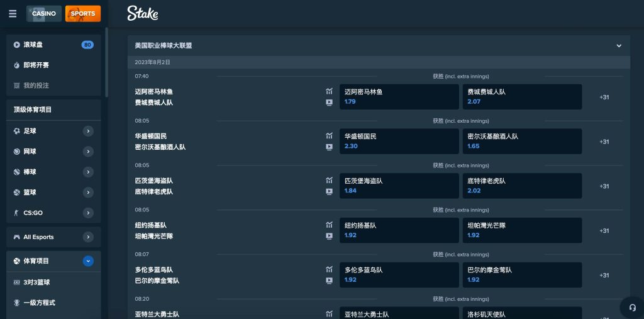Expand the 棒球 arrow button
Viewport: 644px width, 319px height.
[x=88, y=172]
